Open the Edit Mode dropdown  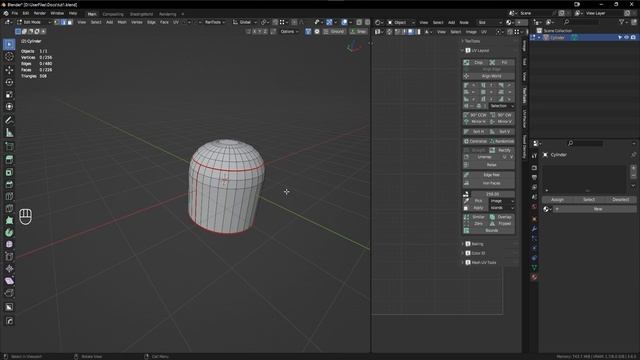point(33,22)
